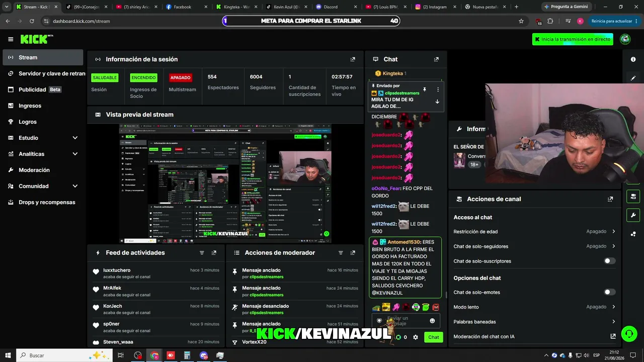This screenshot has width=644, height=362.
Task: Open Moderación in the sidebar
Action: (x=43, y=170)
